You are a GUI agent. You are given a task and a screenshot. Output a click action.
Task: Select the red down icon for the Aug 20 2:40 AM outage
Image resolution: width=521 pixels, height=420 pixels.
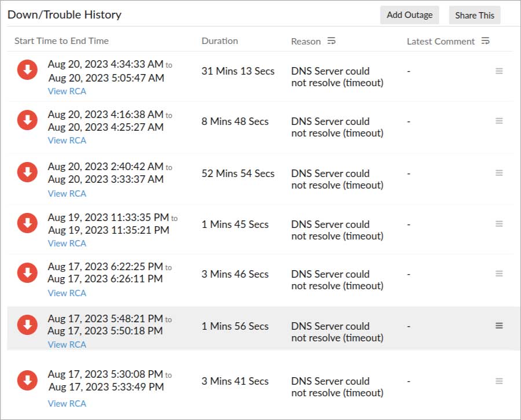27,172
